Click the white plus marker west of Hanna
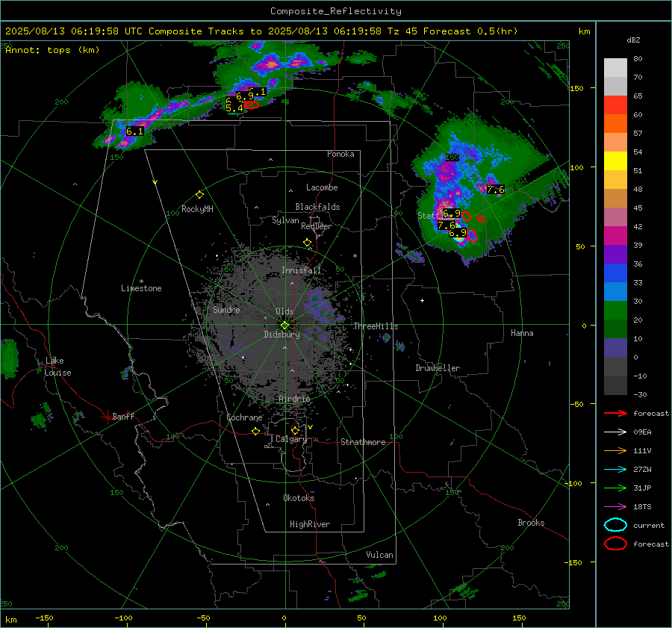672x628 pixels. tap(422, 300)
